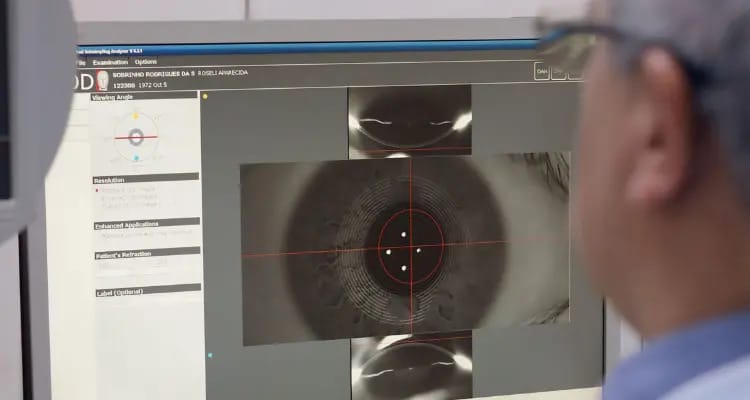Select the cyan dot on the viewing angle dial
The height and width of the screenshot is (400, 750).
point(136,158)
